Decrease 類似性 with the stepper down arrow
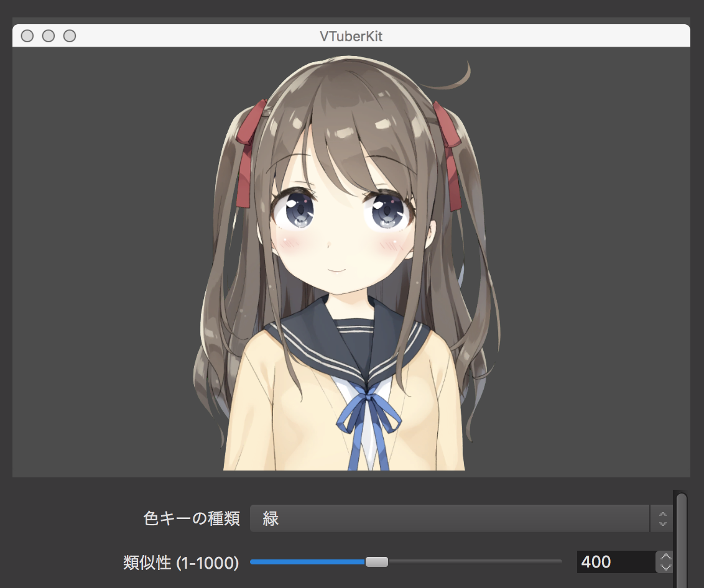Image resolution: width=704 pixels, height=588 pixels. [x=665, y=567]
